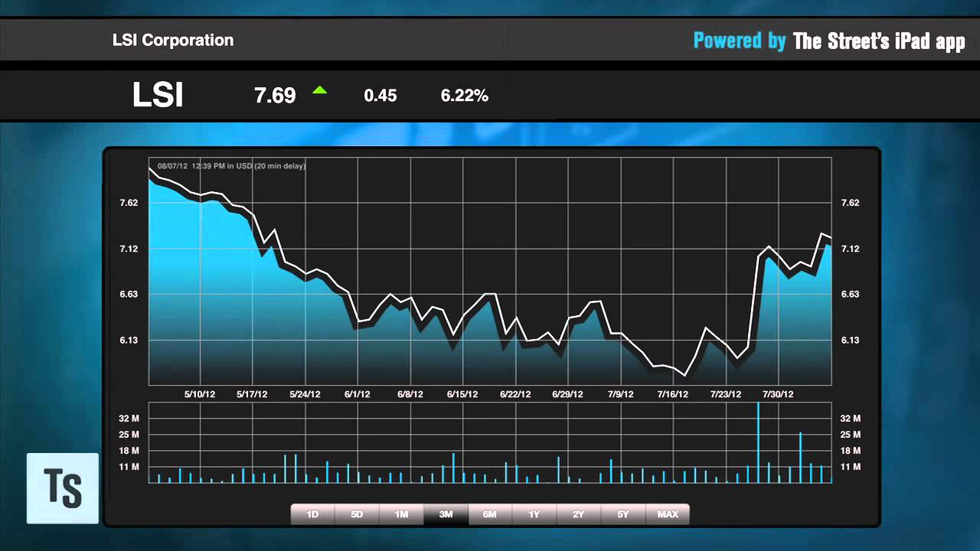The width and height of the screenshot is (980, 551).
Task: Click the 6.22% percent change
Action: pyautogui.click(x=465, y=96)
